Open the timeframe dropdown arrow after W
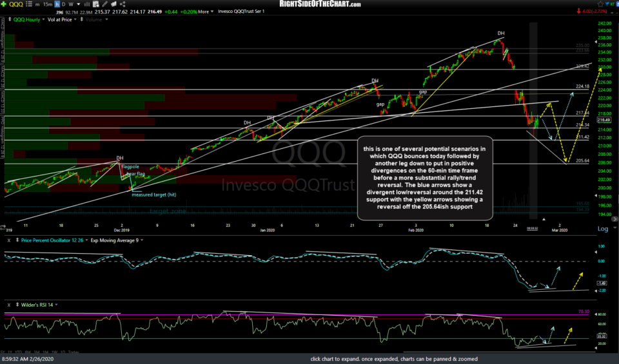This screenshot has height=364, width=619. (x=79, y=5)
